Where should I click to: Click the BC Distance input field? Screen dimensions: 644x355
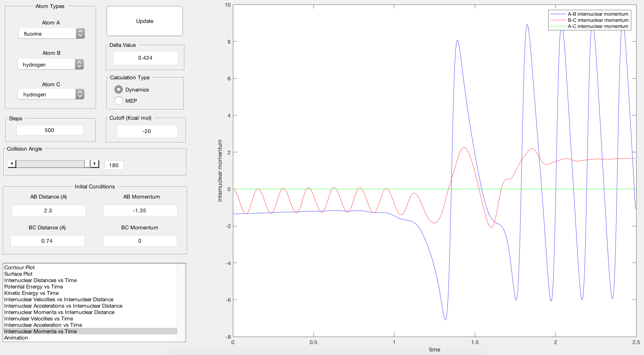[x=47, y=241]
